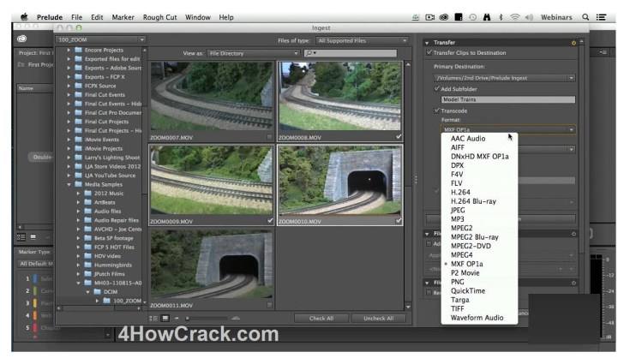Click the panel menu icon at Prelude's top right

603,52
